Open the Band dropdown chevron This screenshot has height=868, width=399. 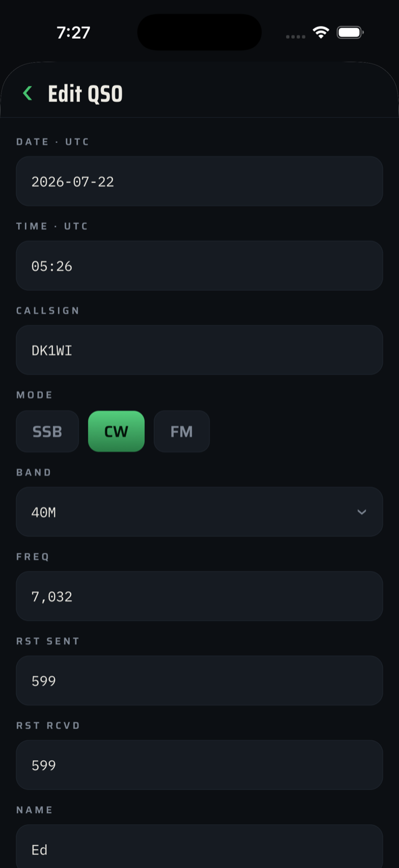click(x=362, y=512)
